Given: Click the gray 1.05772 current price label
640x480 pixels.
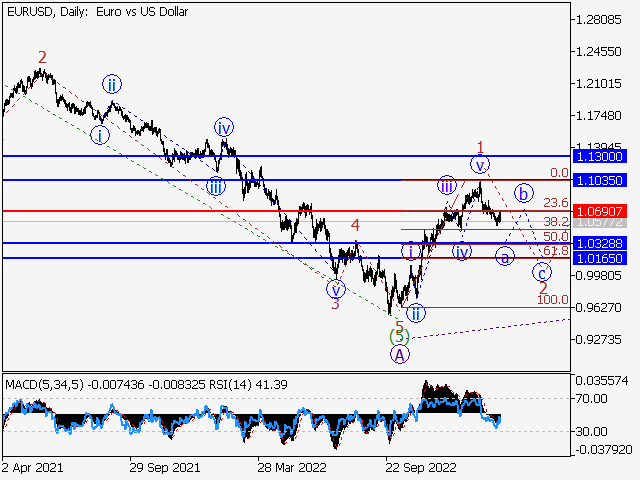Looking at the screenshot, I should pyautogui.click(x=600, y=222).
